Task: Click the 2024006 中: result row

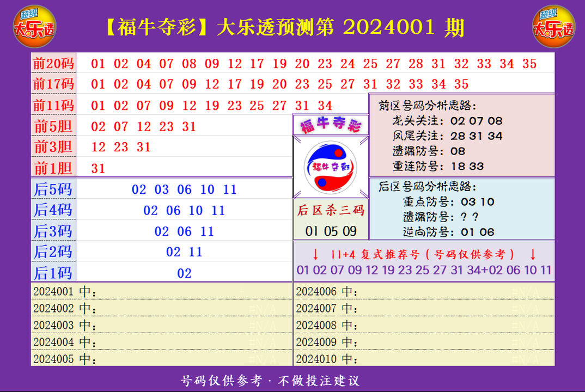Action: click(424, 291)
